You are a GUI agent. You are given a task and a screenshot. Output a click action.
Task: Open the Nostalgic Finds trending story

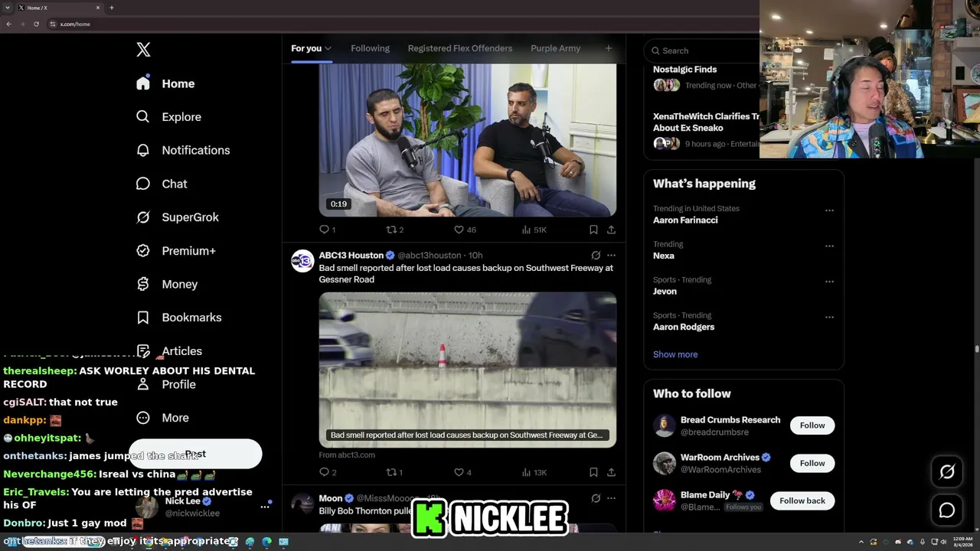coord(684,70)
